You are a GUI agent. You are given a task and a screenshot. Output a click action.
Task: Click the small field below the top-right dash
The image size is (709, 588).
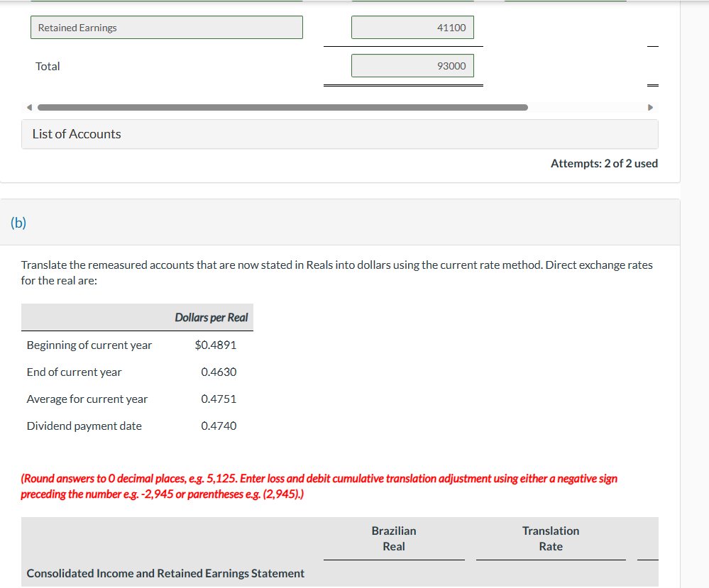click(x=653, y=64)
